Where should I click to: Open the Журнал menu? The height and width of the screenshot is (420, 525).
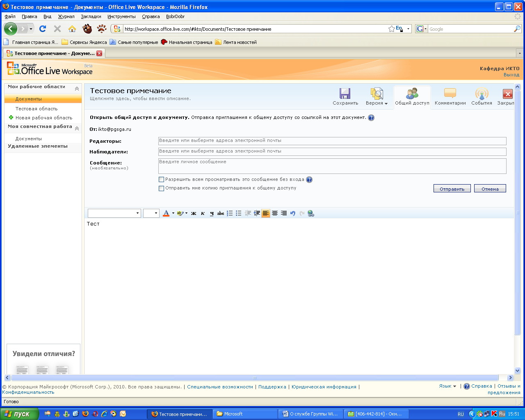tap(66, 16)
